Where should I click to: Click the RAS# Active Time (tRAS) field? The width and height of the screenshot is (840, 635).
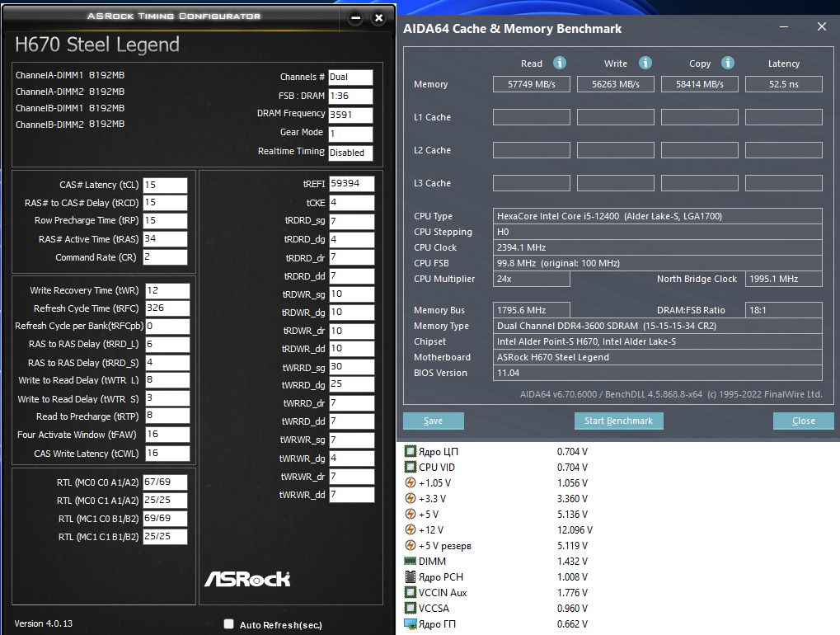tap(166, 239)
